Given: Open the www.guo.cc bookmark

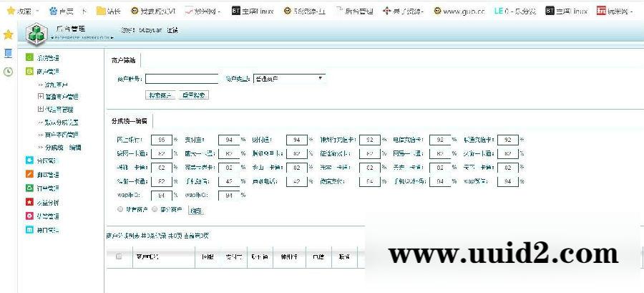Looking at the screenshot, I should pos(459,11).
